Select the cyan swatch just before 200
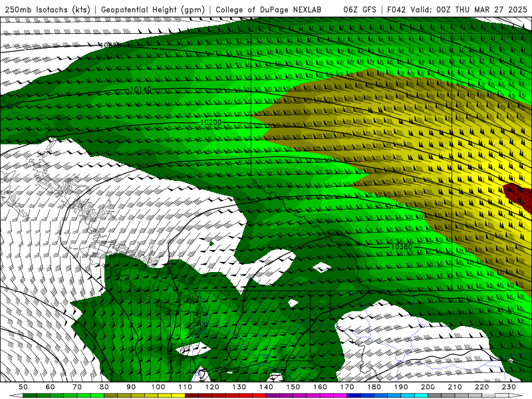This screenshot has height=399, width=532. pos(421,396)
